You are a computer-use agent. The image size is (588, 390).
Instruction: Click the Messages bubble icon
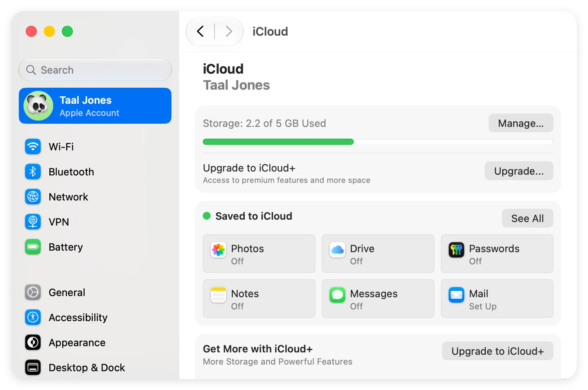click(x=337, y=295)
